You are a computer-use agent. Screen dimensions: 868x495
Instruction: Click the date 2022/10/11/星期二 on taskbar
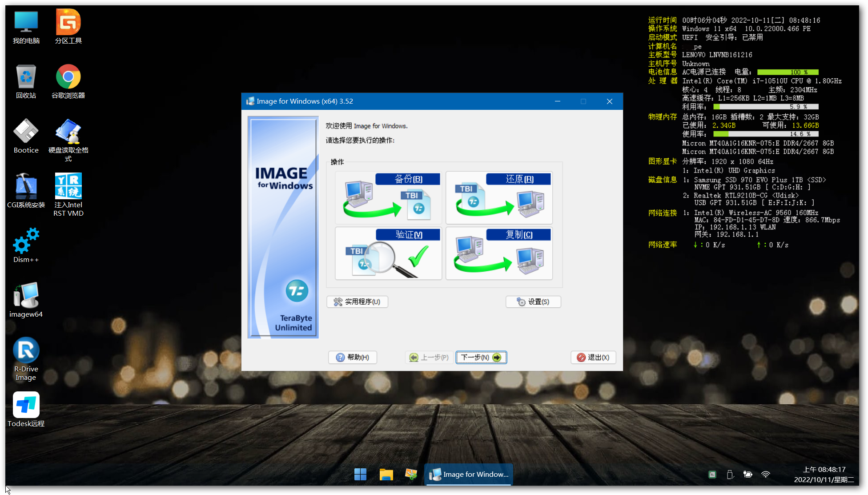(x=824, y=480)
